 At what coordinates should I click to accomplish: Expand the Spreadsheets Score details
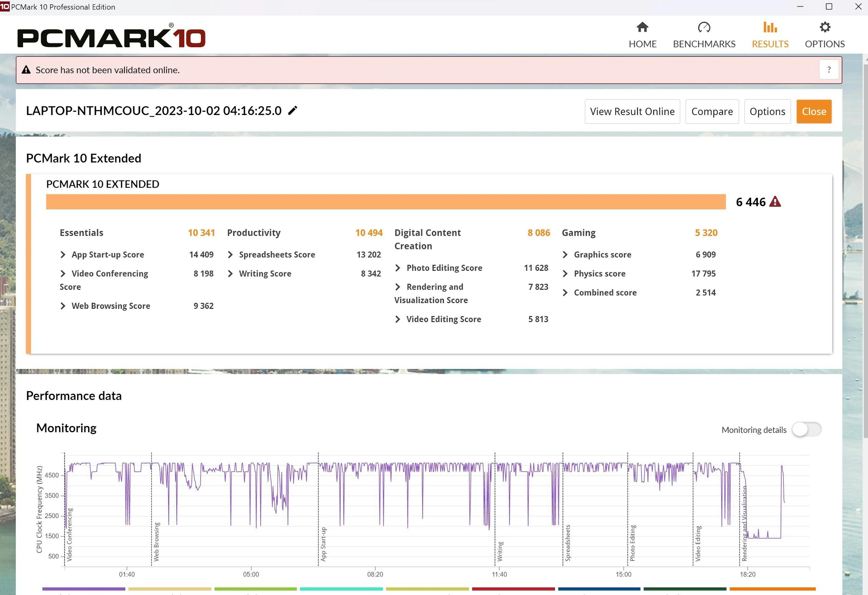[x=230, y=255]
